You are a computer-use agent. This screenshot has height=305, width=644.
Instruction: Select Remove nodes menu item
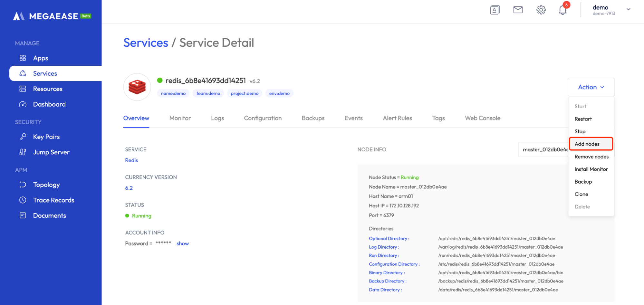591,157
